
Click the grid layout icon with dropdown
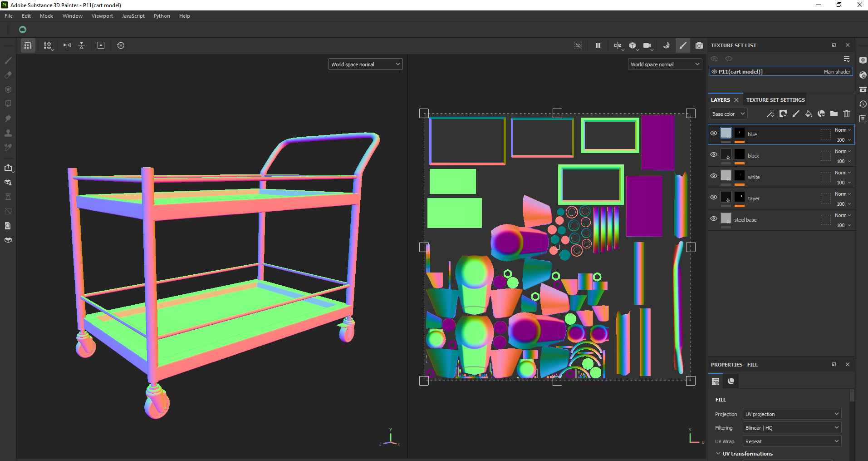(x=48, y=45)
